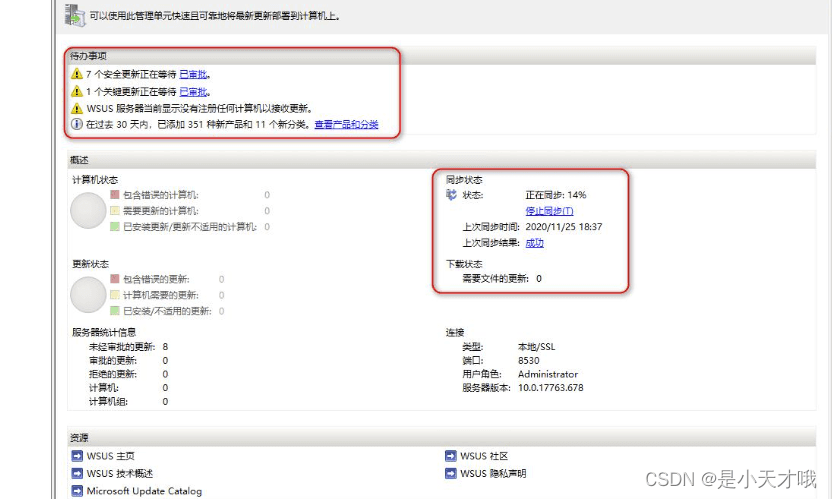Click 审批的更新 statistic row
This screenshot has height=499, width=832.
(x=128, y=360)
